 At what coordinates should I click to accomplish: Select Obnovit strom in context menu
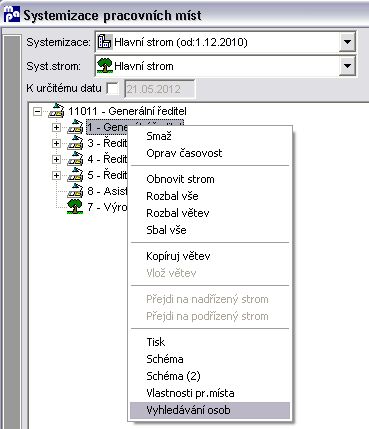coord(210,179)
